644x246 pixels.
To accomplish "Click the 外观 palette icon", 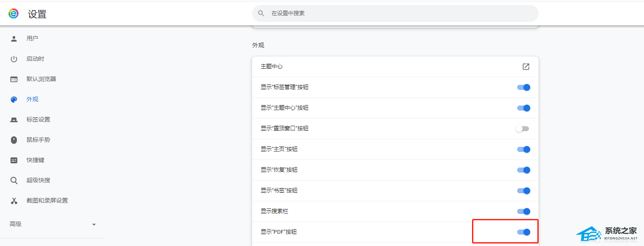I will coord(14,99).
